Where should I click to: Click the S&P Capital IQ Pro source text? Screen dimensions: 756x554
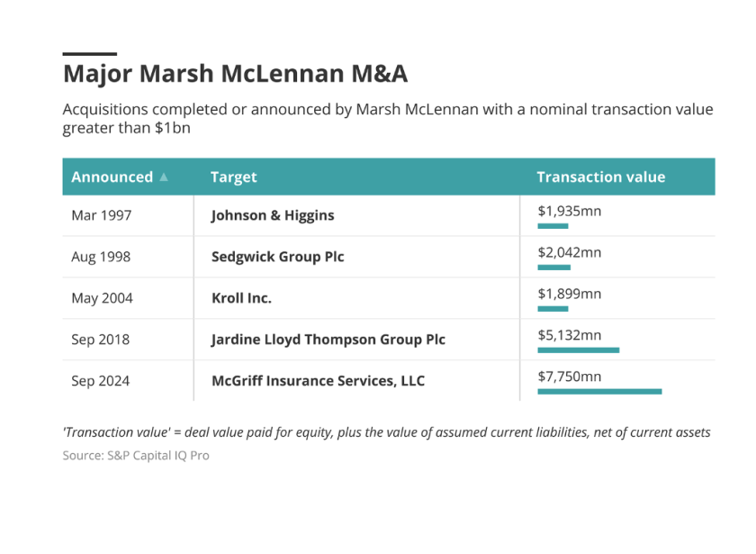(x=135, y=456)
